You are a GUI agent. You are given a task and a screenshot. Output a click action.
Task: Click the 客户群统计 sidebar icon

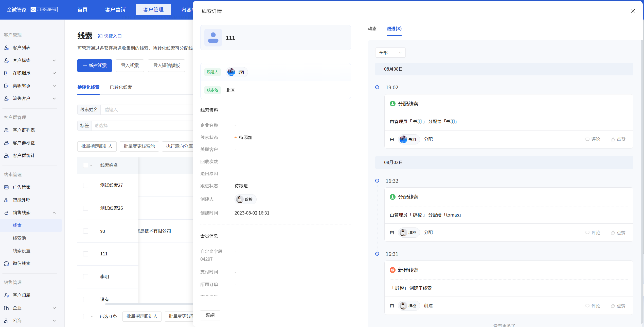point(7,156)
